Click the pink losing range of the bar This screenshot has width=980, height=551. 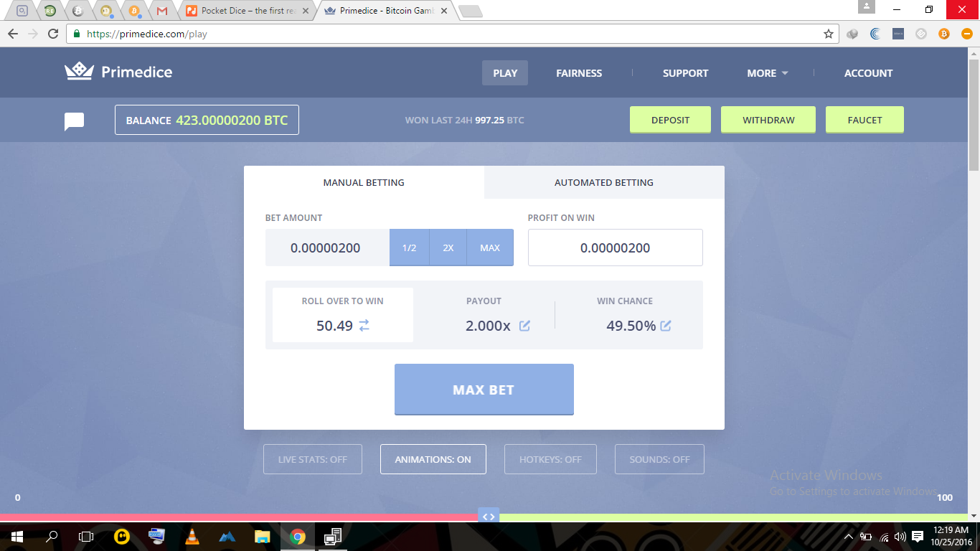pyautogui.click(x=239, y=517)
